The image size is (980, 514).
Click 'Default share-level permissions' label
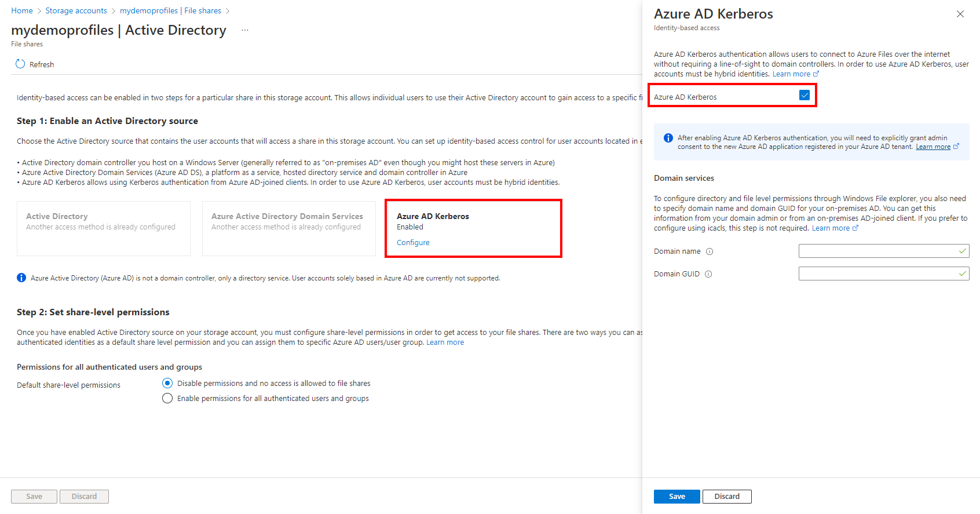(x=68, y=385)
